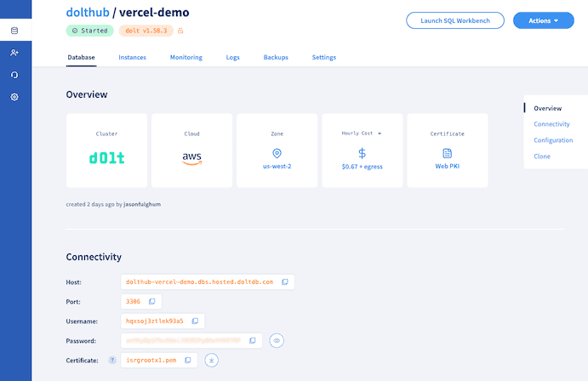588x381 pixels.
Task: Click the add user sidebar icon
Action: 14,53
